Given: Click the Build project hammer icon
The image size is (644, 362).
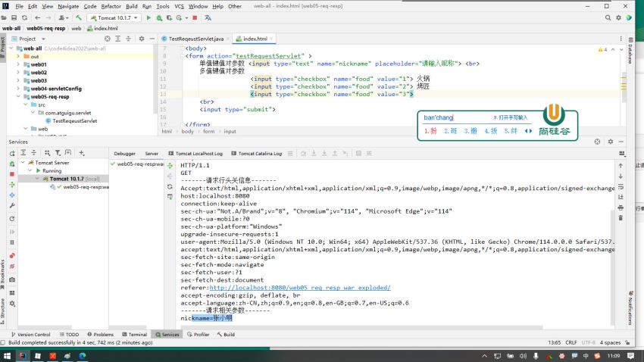Looking at the screenshot, I should click(x=79, y=17).
